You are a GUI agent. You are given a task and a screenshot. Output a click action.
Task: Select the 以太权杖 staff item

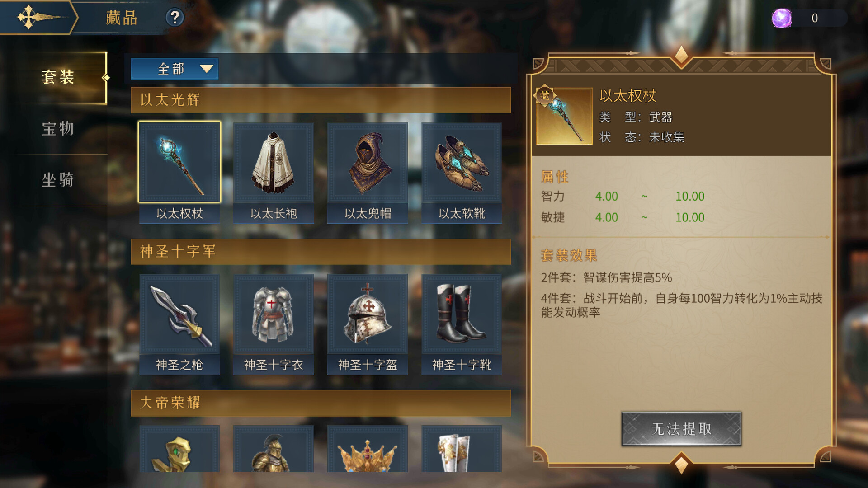coord(179,173)
